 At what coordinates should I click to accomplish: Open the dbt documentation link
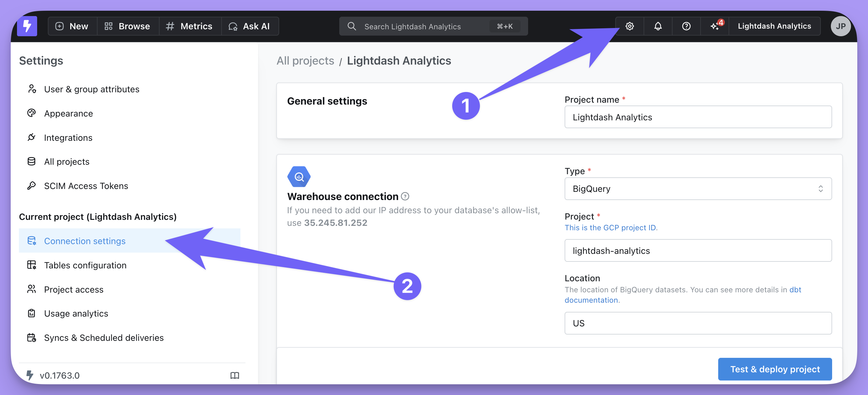click(795, 290)
